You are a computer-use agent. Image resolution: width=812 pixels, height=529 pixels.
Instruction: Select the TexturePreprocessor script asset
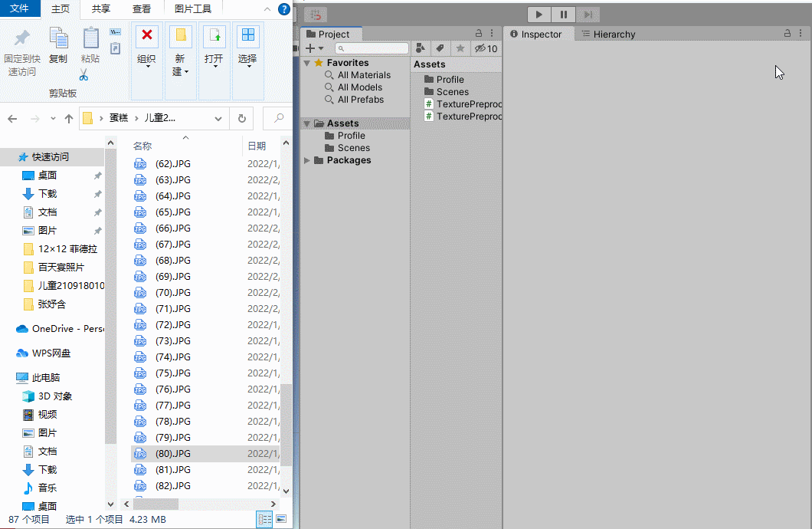tap(463, 103)
